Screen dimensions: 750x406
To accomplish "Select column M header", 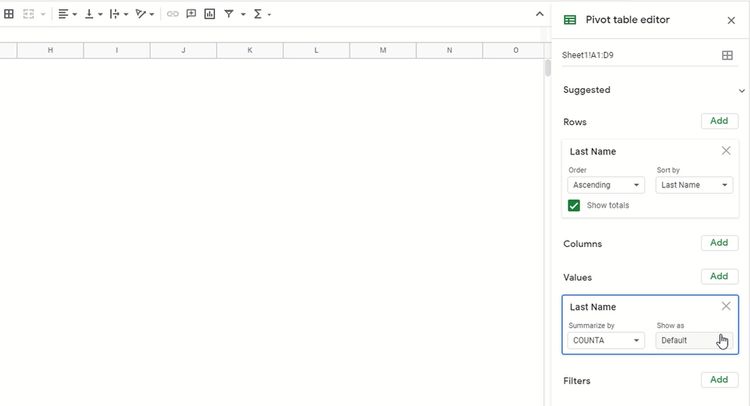I will 383,50.
